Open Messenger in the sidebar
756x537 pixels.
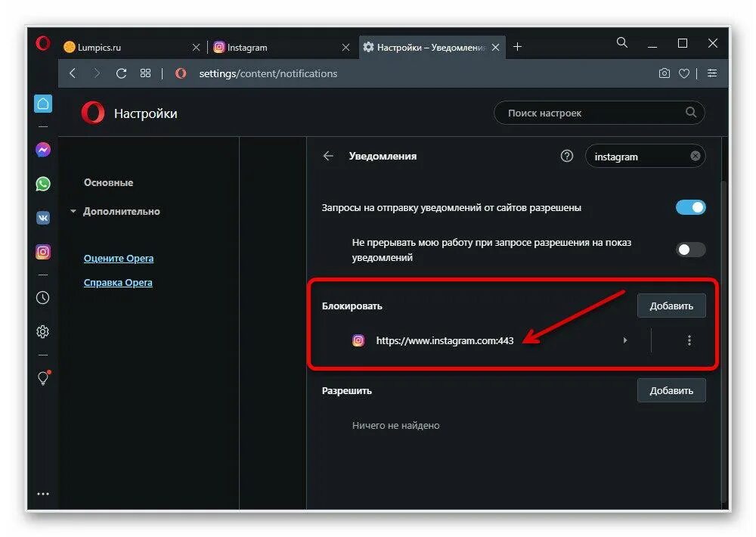point(43,150)
